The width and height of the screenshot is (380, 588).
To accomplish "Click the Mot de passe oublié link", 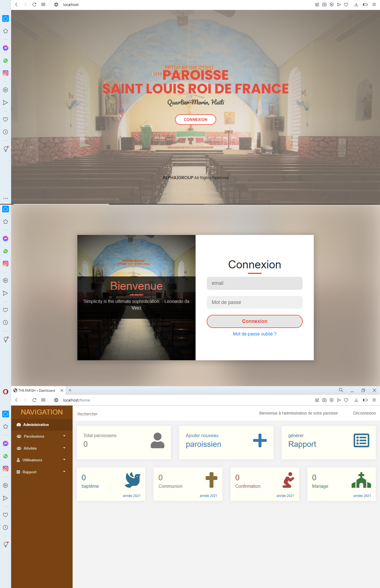I will [254, 334].
